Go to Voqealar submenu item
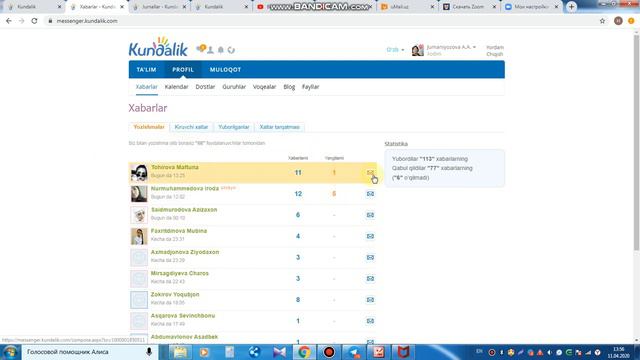 [264, 87]
